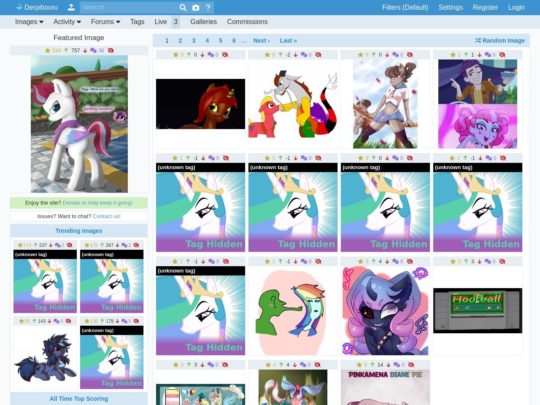Open the Hoofball cartridge thumbnail

(478, 311)
